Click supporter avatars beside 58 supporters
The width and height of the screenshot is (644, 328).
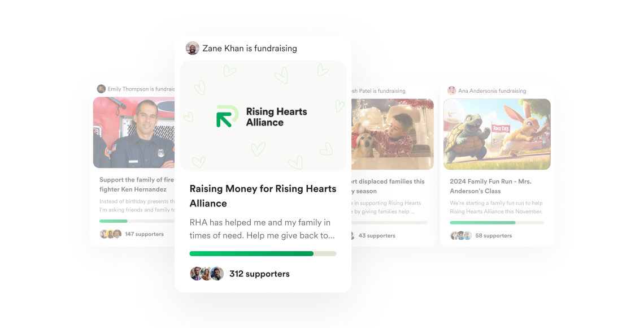[x=461, y=235]
